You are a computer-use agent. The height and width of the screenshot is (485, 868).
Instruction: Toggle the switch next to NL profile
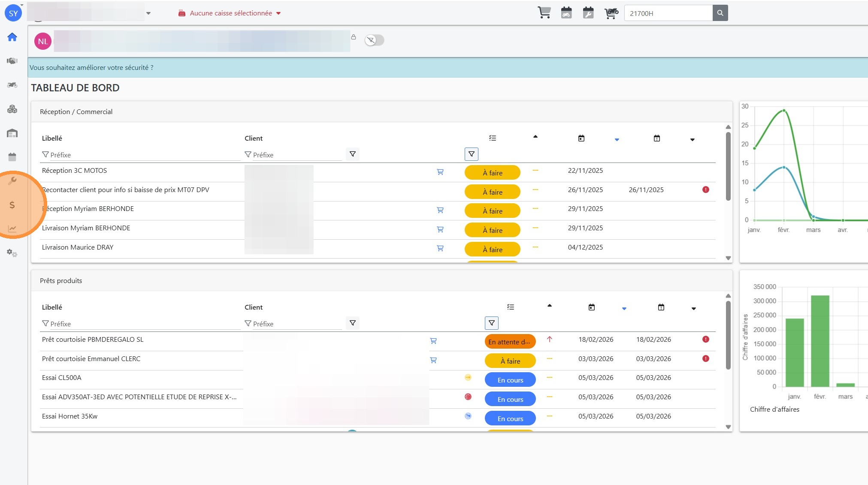(x=374, y=40)
